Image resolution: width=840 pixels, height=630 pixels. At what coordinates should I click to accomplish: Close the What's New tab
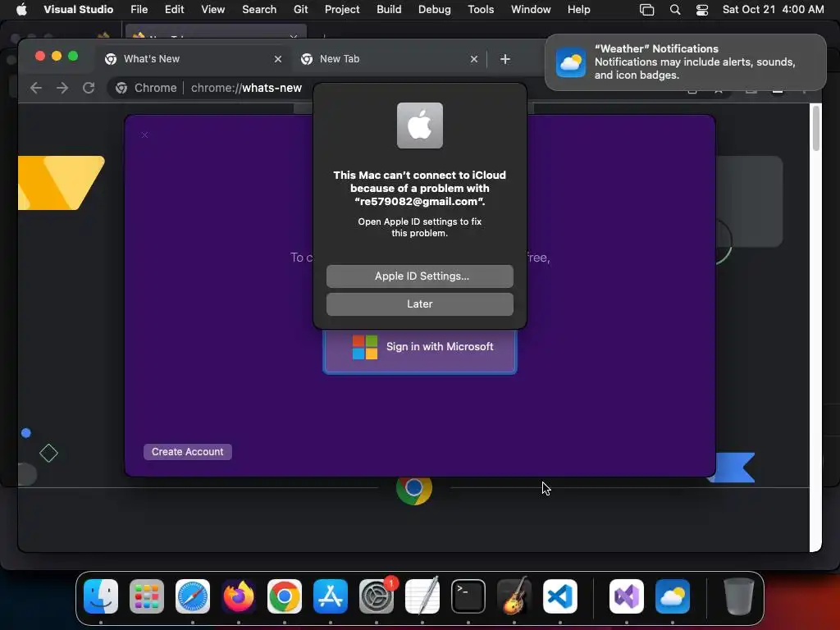pyautogui.click(x=277, y=59)
